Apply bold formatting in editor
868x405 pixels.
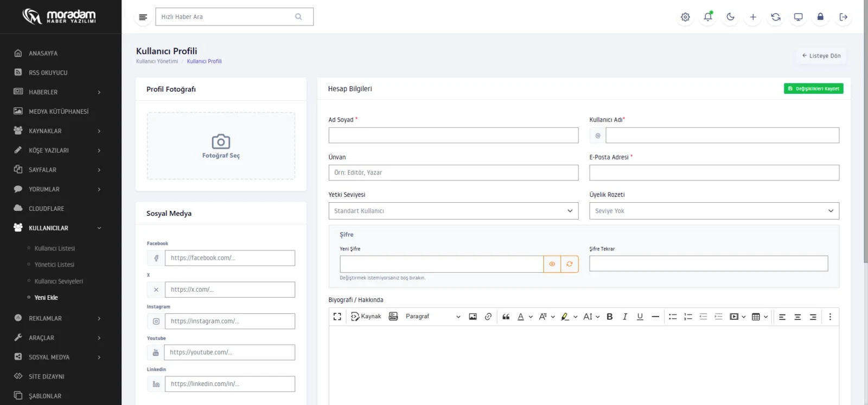[x=609, y=317]
